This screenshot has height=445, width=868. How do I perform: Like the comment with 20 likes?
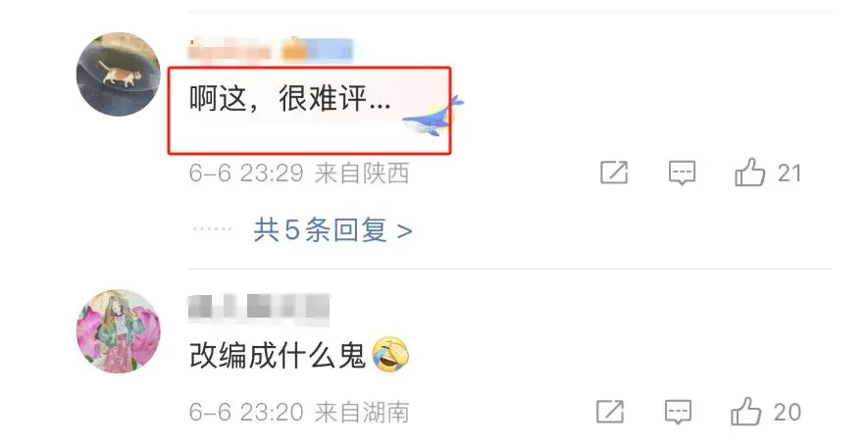click(745, 412)
